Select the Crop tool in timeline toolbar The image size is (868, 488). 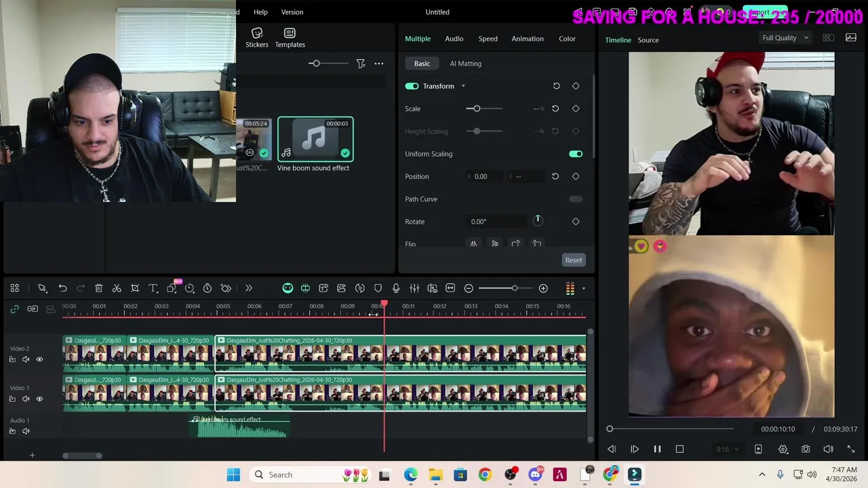pos(135,289)
